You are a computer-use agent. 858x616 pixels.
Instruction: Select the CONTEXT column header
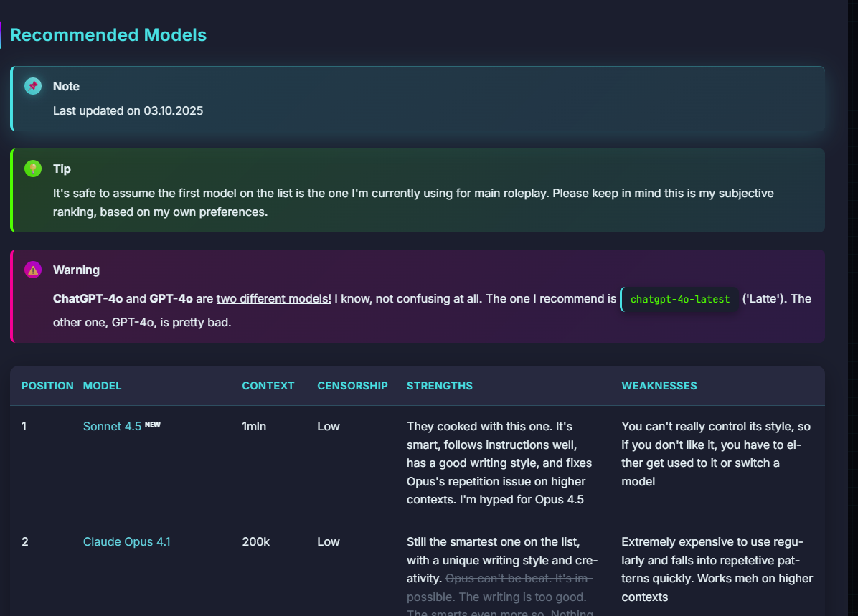pos(268,386)
